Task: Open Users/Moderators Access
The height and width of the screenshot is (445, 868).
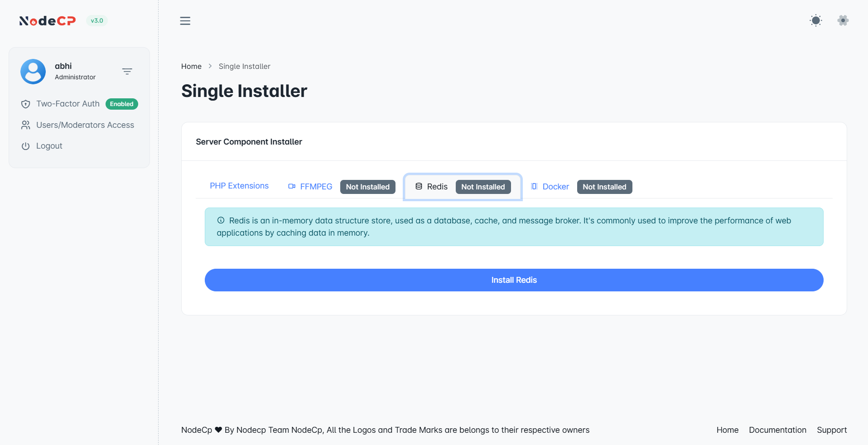Action: [85, 125]
